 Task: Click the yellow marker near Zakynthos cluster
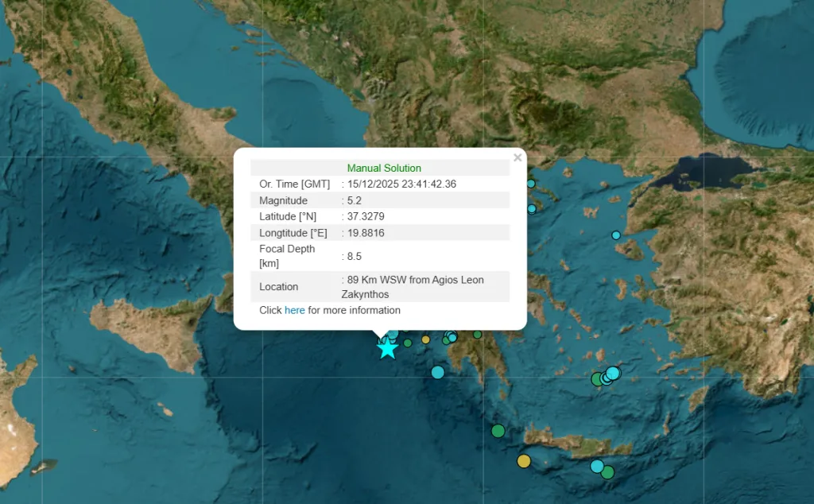pos(424,339)
